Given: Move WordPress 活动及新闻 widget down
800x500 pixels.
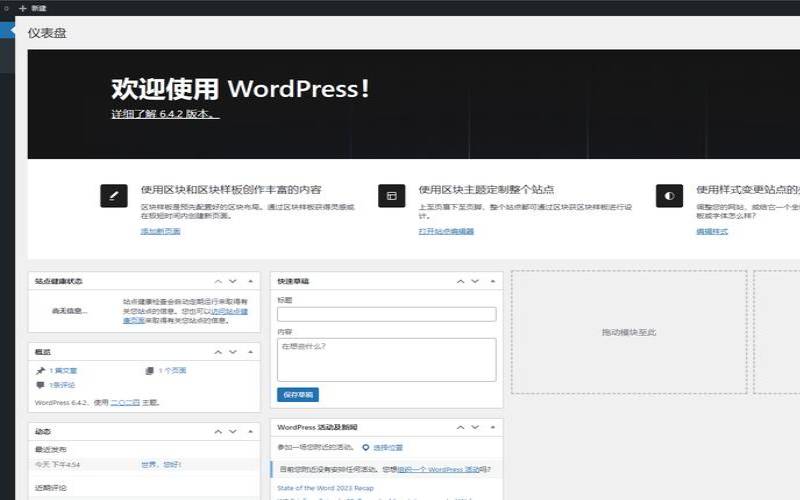Looking at the screenshot, I should coord(475,427).
